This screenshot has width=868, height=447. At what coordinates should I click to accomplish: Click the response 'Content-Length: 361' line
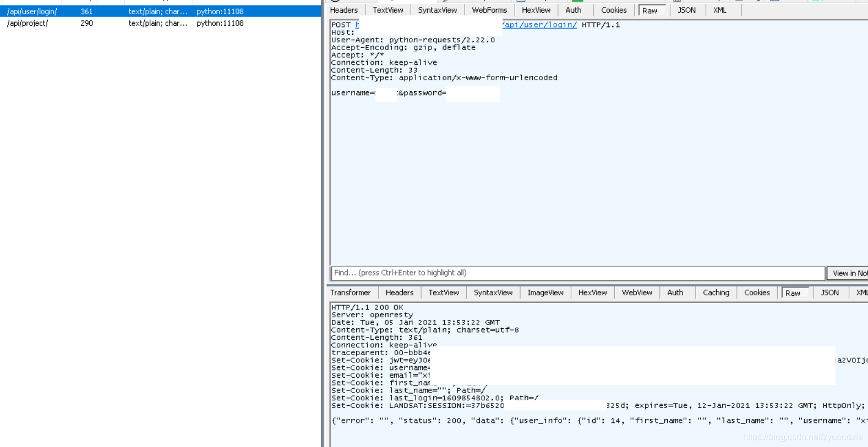tap(377, 338)
